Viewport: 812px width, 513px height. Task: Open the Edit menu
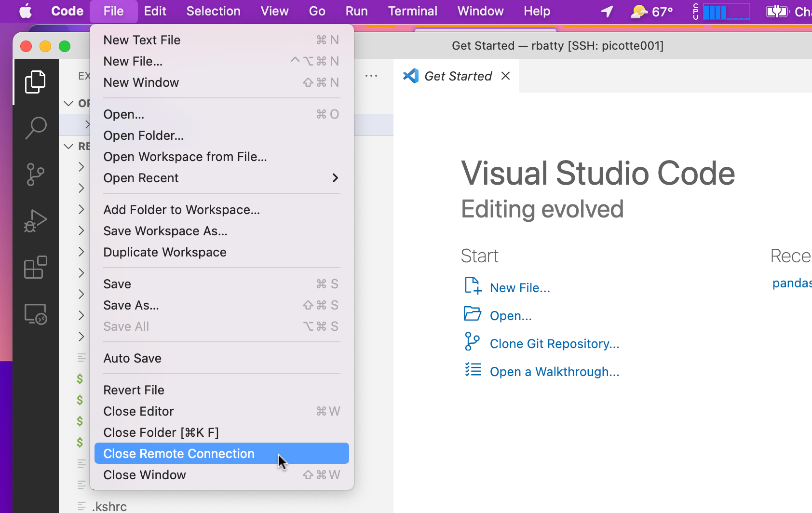(x=155, y=11)
